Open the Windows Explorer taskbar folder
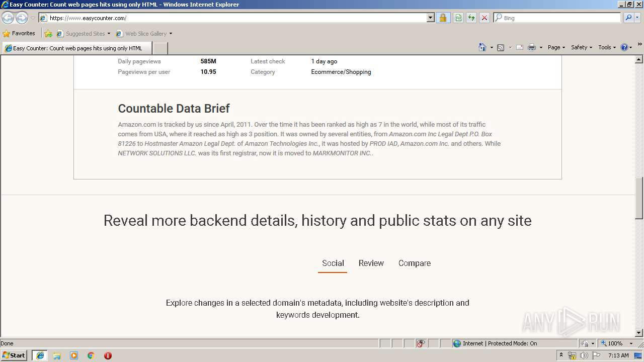This screenshot has height=362, width=644. 57,355
